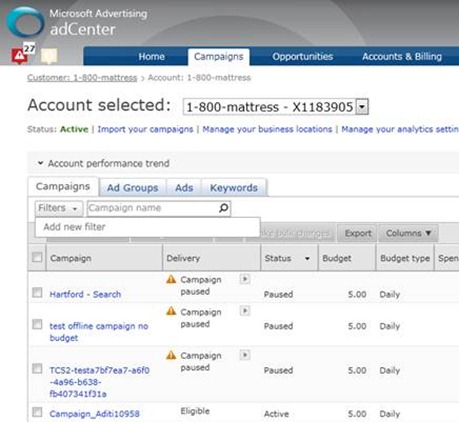
Task: Click the Eligible delivery text
Action: click(195, 411)
